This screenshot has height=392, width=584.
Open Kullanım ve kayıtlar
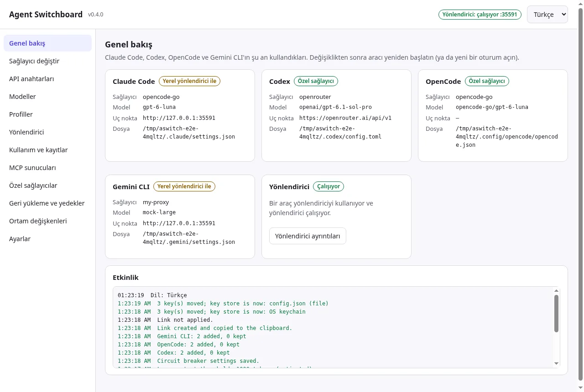(47, 150)
